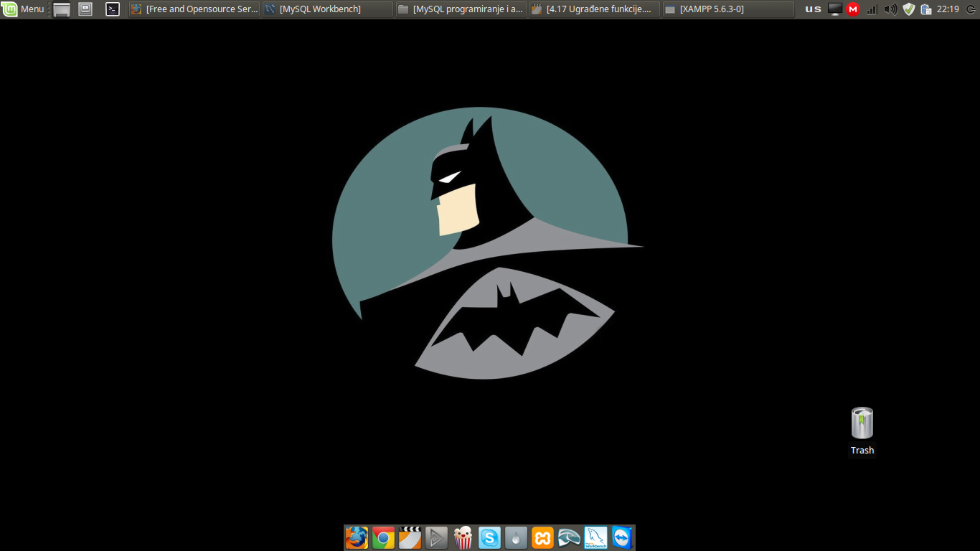980x551 pixels.
Task: Start Popcorn Time from the dock
Action: point(463,537)
